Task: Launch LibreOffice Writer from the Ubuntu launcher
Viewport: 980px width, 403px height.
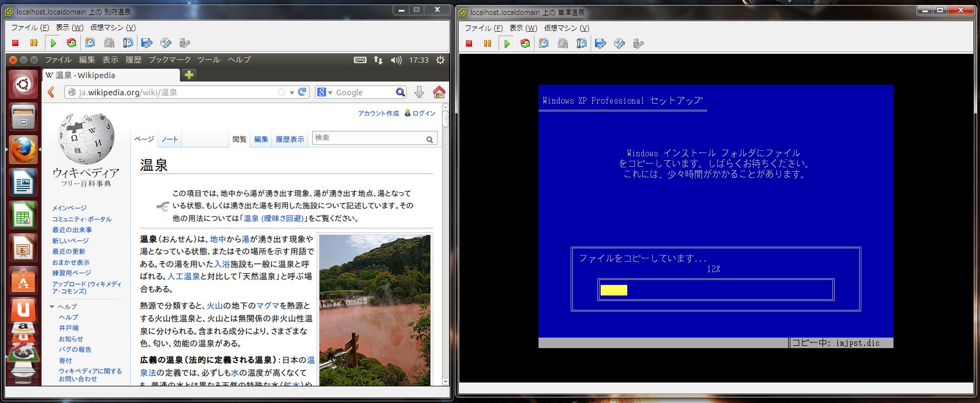Action: tap(23, 182)
